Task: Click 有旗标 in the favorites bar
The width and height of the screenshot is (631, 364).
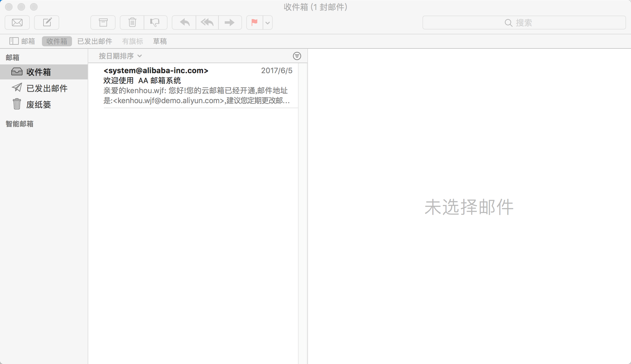Action: coord(132,41)
